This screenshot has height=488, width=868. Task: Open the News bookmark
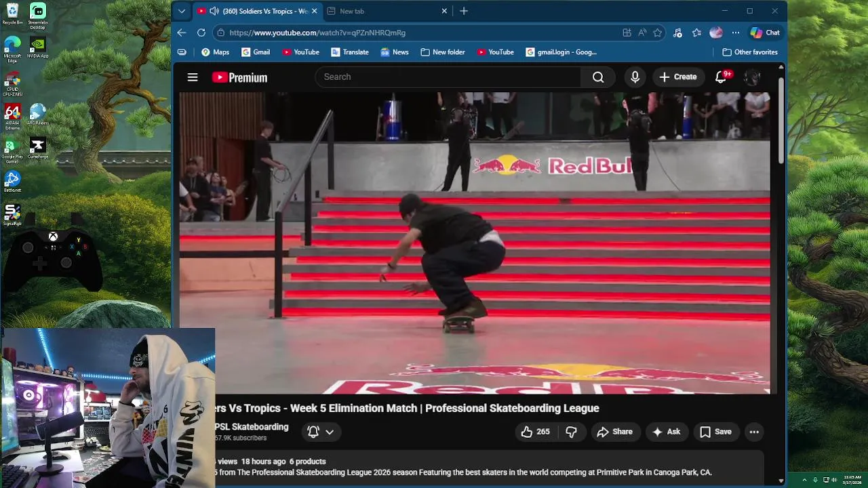[x=395, y=52]
